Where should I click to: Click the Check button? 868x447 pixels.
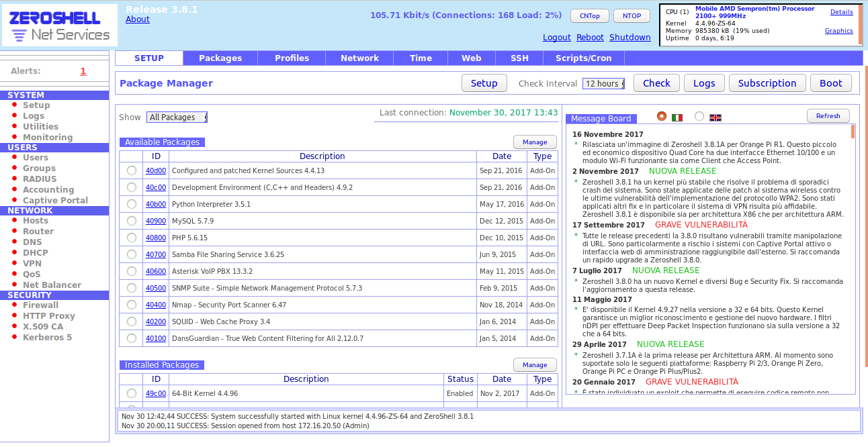[656, 83]
